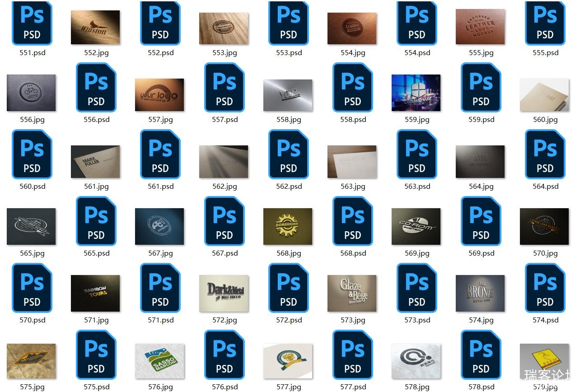The width and height of the screenshot is (580, 392).
Task: Select the 571.jpg Rainbow Tours thumbnail
Action: point(95,293)
